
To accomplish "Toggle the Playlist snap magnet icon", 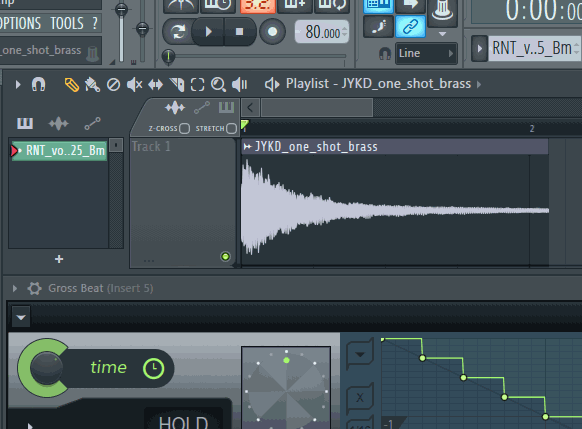I will tap(39, 85).
